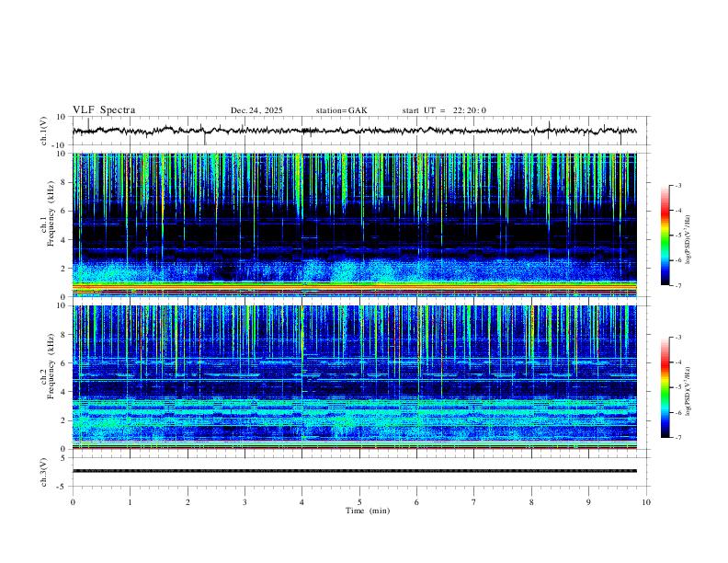Click the date "Dec. 24, 2025"
The width and height of the screenshot is (728, 563).
pos(256,110)
